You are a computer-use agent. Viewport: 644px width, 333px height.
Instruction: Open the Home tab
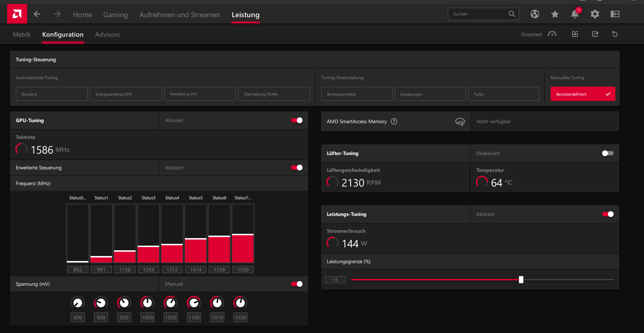(82, 15)
